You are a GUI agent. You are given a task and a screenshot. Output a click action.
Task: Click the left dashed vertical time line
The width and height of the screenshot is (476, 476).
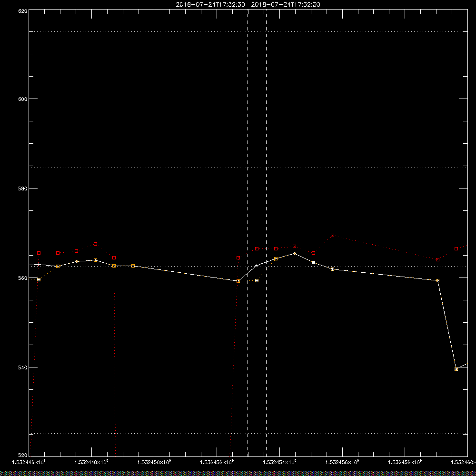(248, 233)
